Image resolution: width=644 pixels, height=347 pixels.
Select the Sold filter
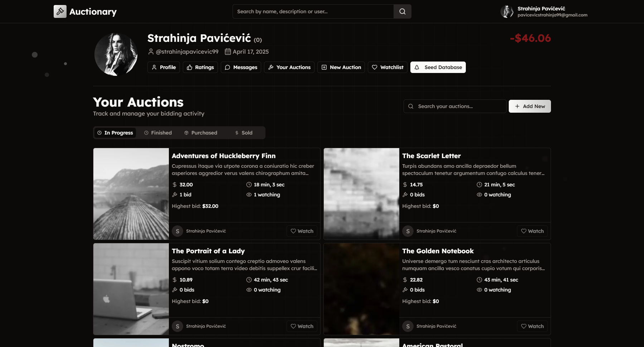coord(244,133)
